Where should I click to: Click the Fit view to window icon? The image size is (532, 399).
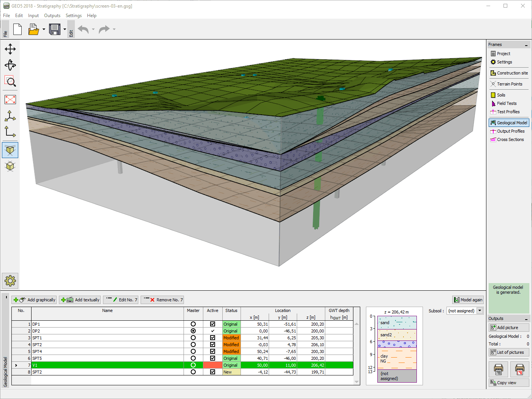[x=10, y=99]
